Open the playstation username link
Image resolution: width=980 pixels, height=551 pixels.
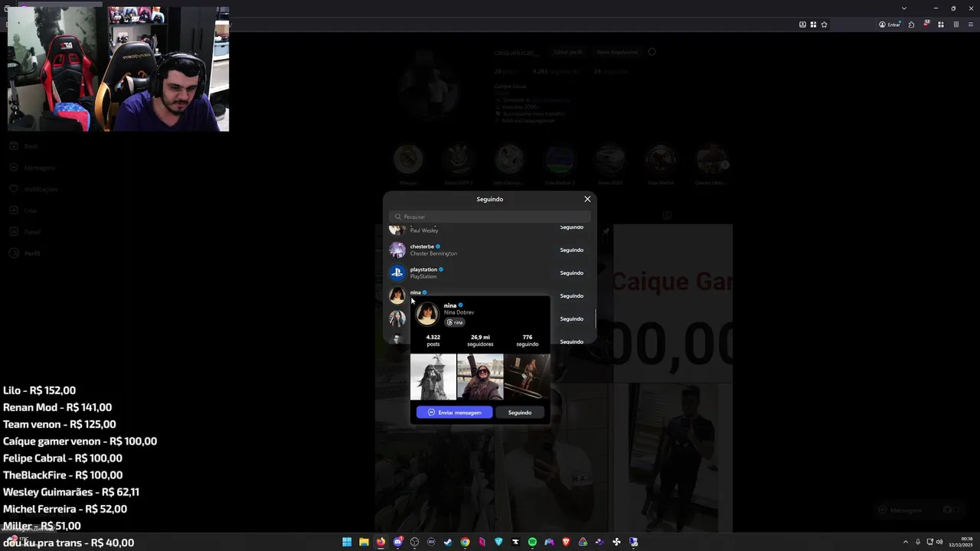click(423, 269)
